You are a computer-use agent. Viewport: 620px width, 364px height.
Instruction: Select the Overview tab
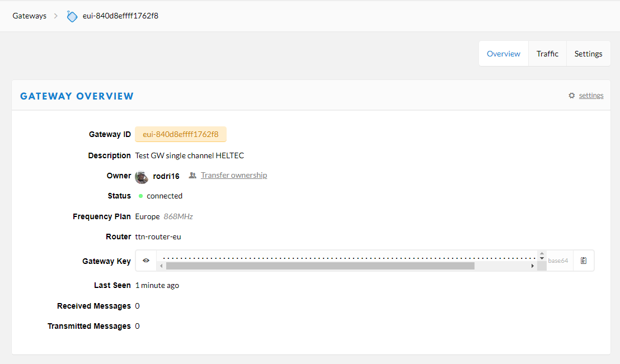click(504, 54)
